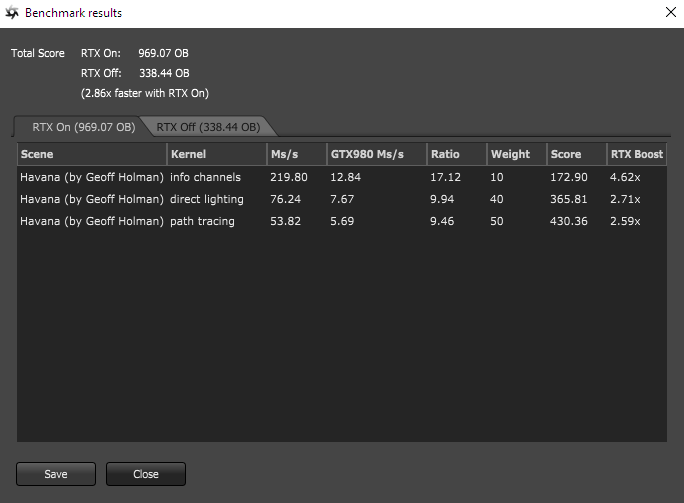Click the weight value 50

click(496, 221)
